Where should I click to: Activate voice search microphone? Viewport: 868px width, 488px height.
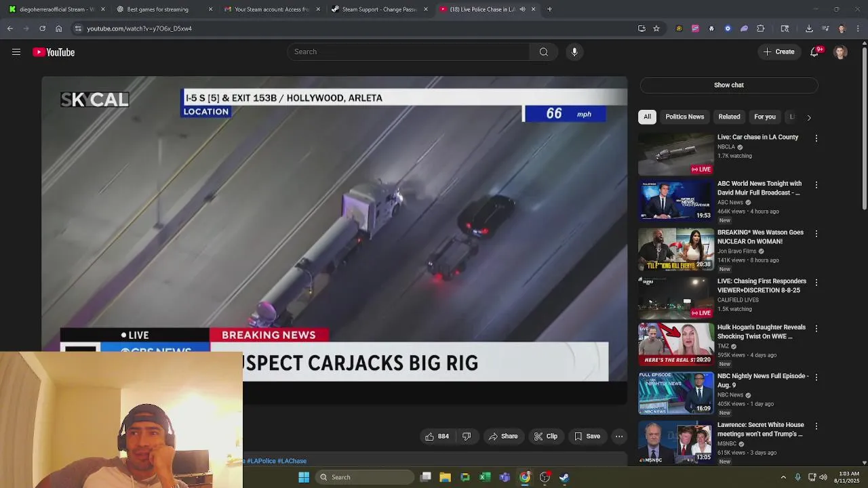pos(574,52)
